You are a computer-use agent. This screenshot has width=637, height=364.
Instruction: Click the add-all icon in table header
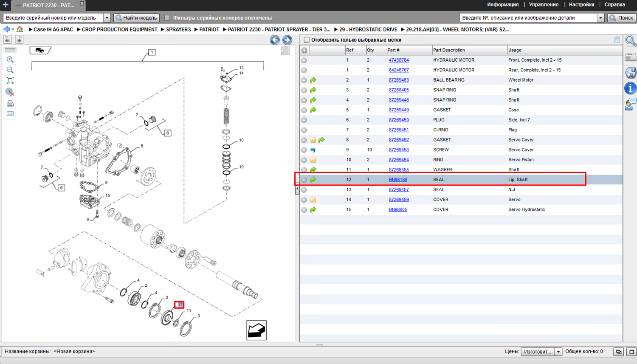pyautogui.click(x=304, y=50)
